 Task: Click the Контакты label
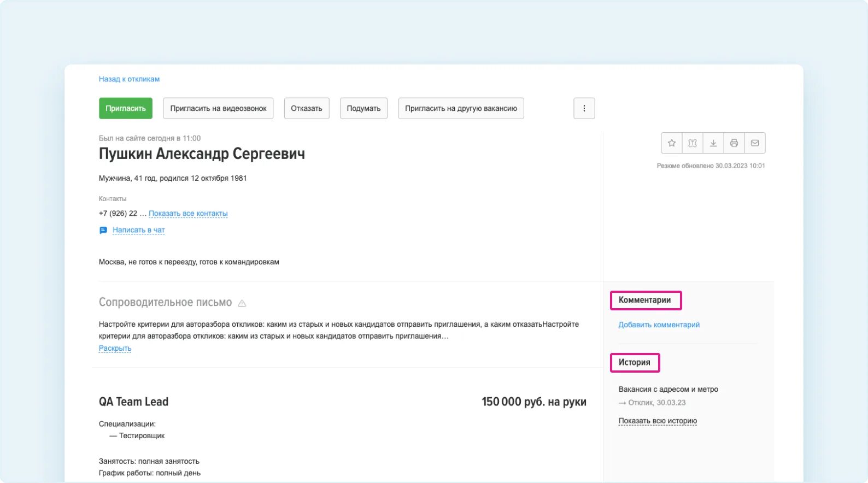point(113,199)
